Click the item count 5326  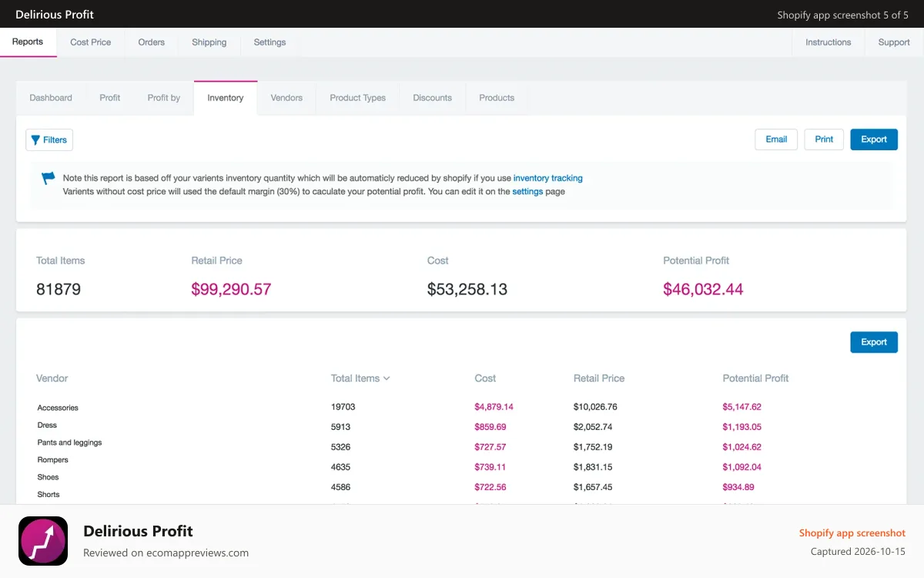click(341, 447)
